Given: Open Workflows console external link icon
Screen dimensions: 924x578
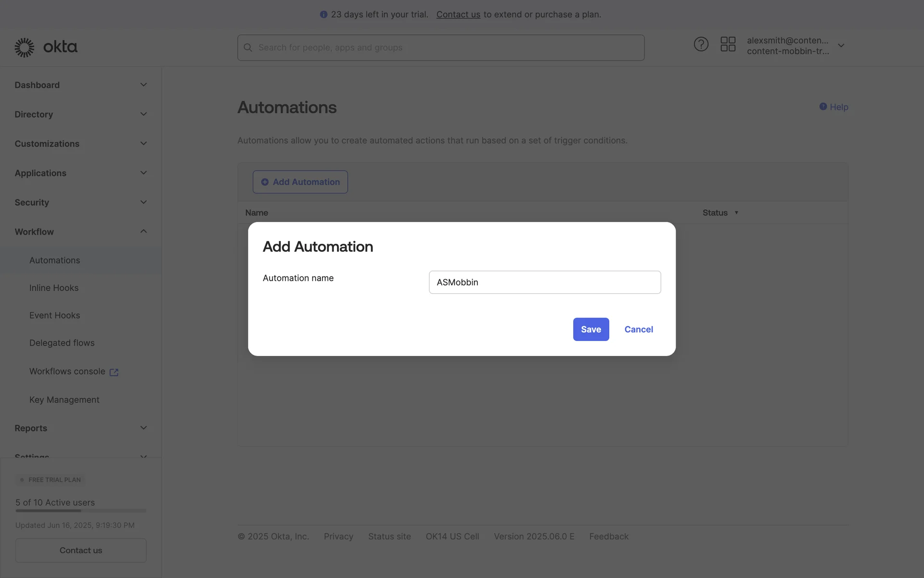Looking at the screenshot, I should [114, 372].
